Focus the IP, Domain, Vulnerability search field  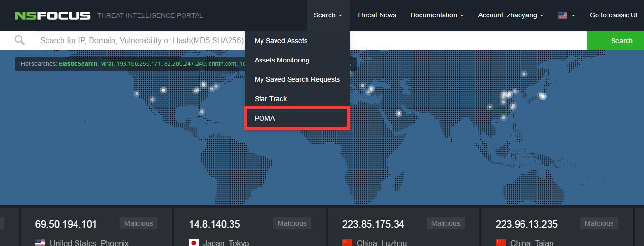(140, 41)
